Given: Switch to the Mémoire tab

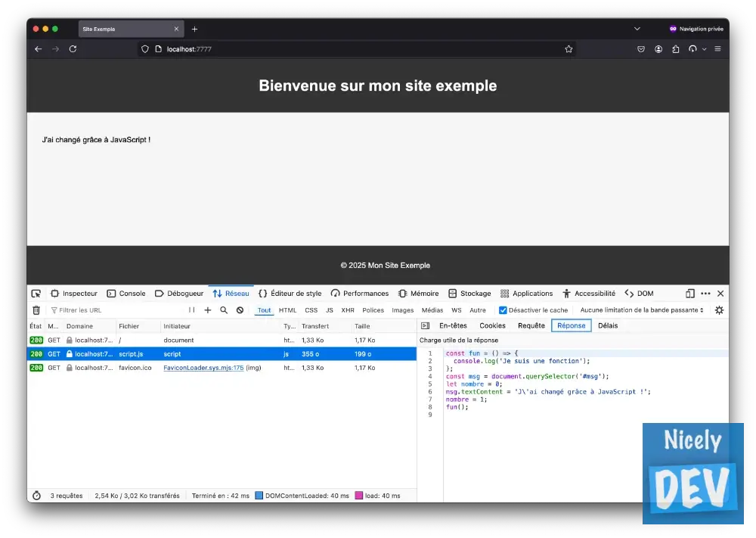Looking at the screenshot, I should (x=419, y=294).
